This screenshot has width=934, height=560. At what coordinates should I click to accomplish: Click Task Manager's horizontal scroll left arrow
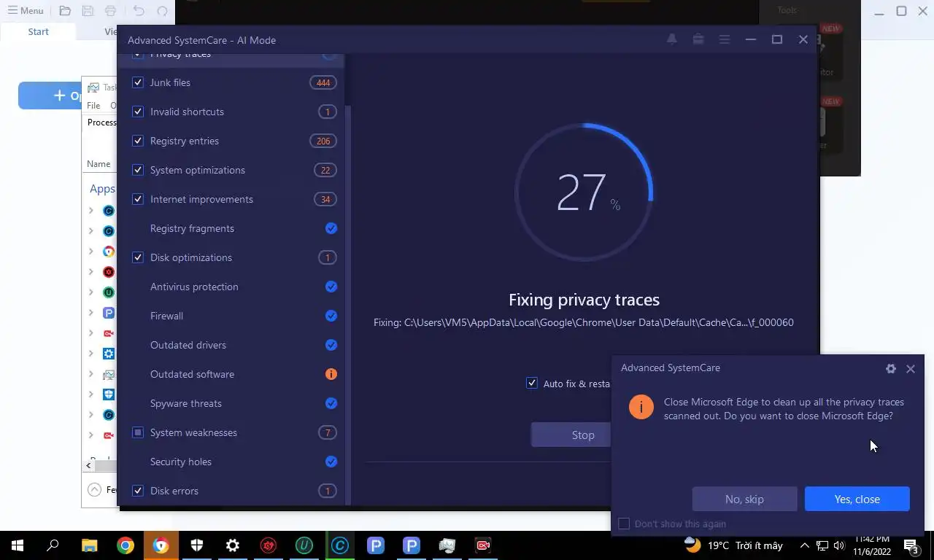pyautogui.click(x=89, y=465)
